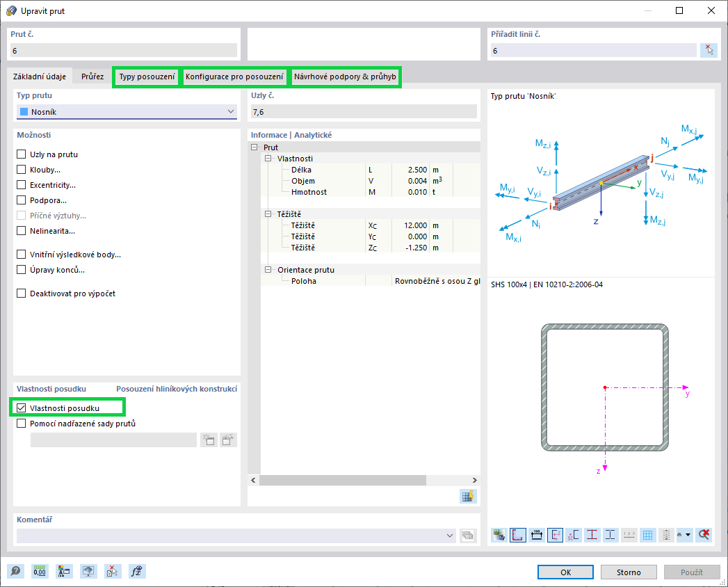Open the Typy posouzení tab

tap(147, 77)
